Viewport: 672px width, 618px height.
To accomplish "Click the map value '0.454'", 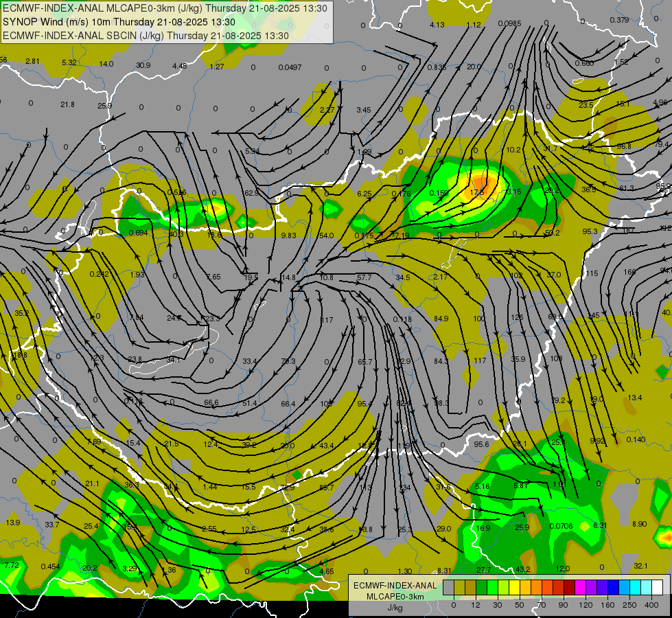I will [50, 566].
